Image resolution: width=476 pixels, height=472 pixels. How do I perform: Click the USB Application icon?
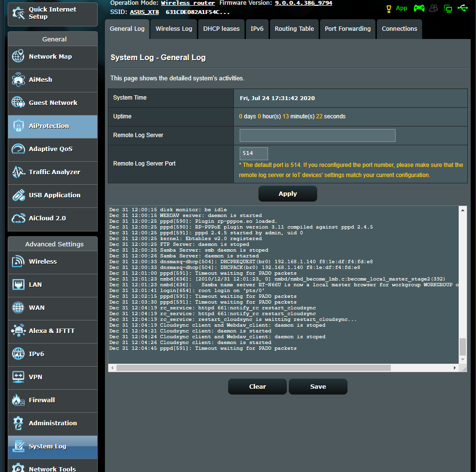coord(18,195)
